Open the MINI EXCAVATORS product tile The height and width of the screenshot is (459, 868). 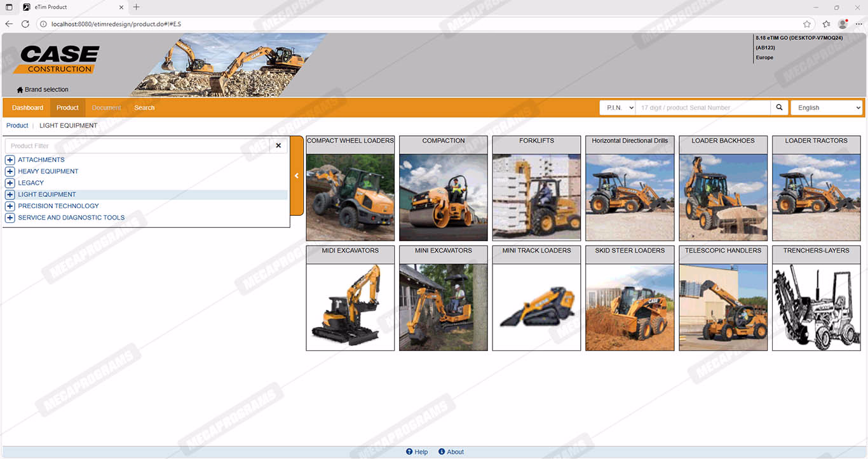tap(443, 298)
